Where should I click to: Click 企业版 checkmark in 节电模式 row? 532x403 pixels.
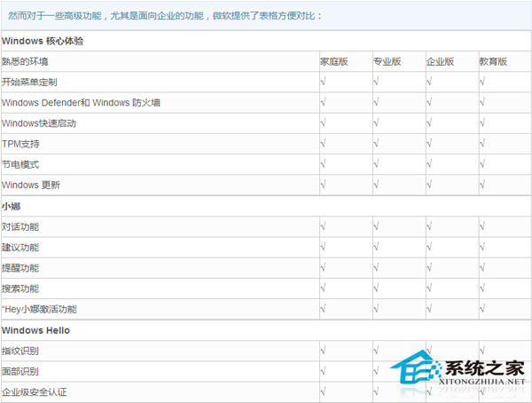[429, 164]
